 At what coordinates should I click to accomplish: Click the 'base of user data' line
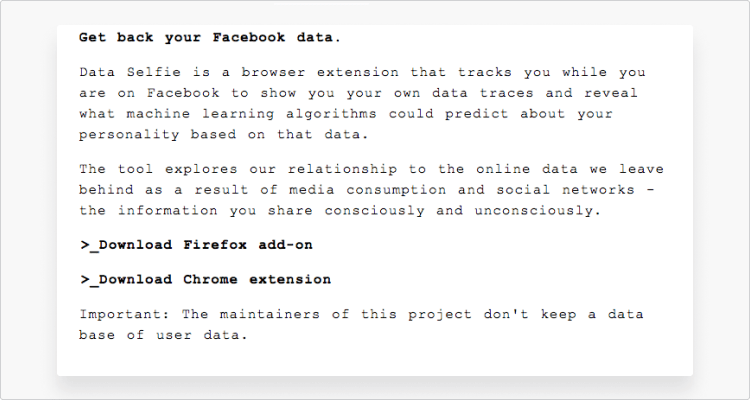click(163, 335)
